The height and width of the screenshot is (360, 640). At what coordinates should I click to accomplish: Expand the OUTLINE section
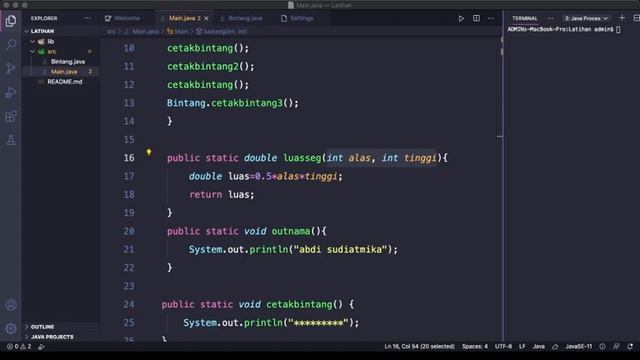click(x=60, y=327)
